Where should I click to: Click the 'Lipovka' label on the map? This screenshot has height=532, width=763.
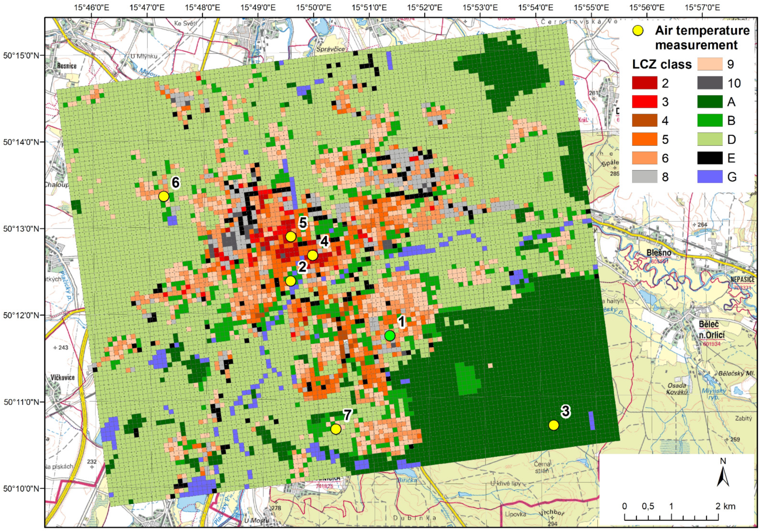(516, 514)
